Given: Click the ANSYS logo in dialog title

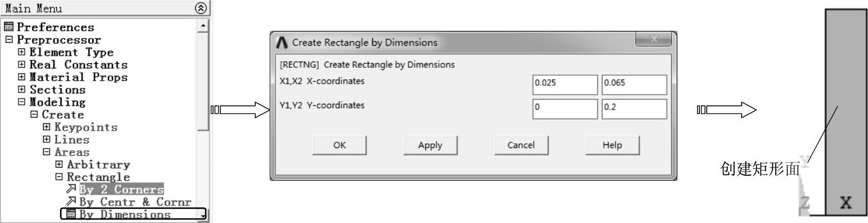Looking at the screenshot, I should coord(281,42).
